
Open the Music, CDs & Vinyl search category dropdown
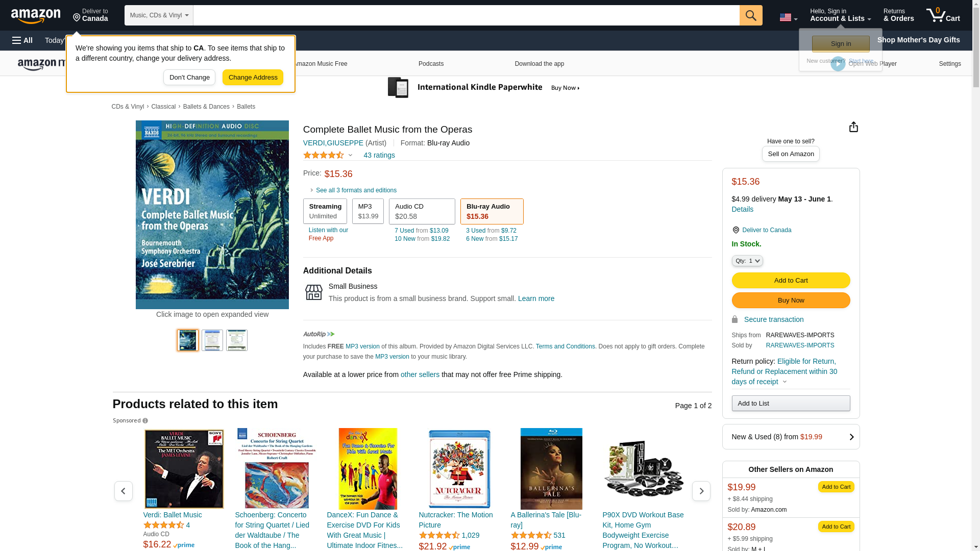point(159,15)
